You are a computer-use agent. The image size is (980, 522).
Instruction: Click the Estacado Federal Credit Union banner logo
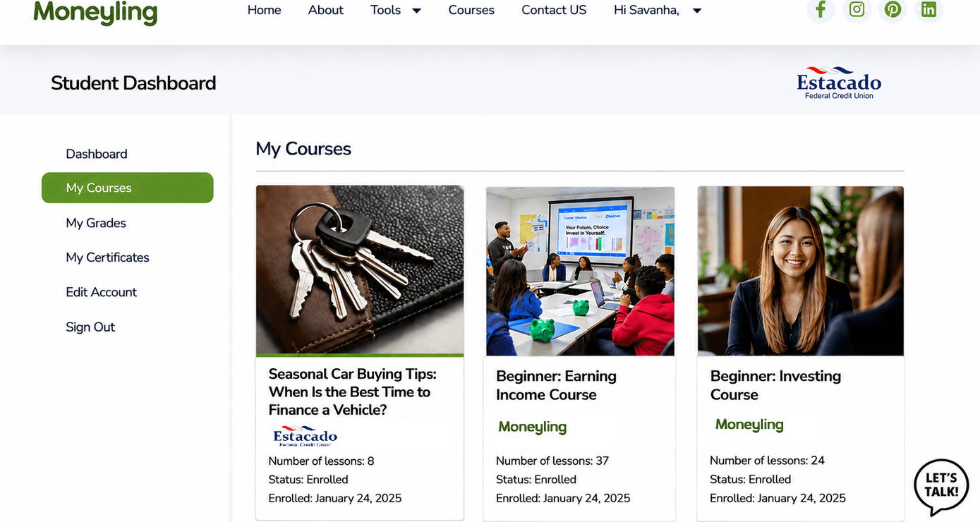pyautogui.click(x=839, y=83)
